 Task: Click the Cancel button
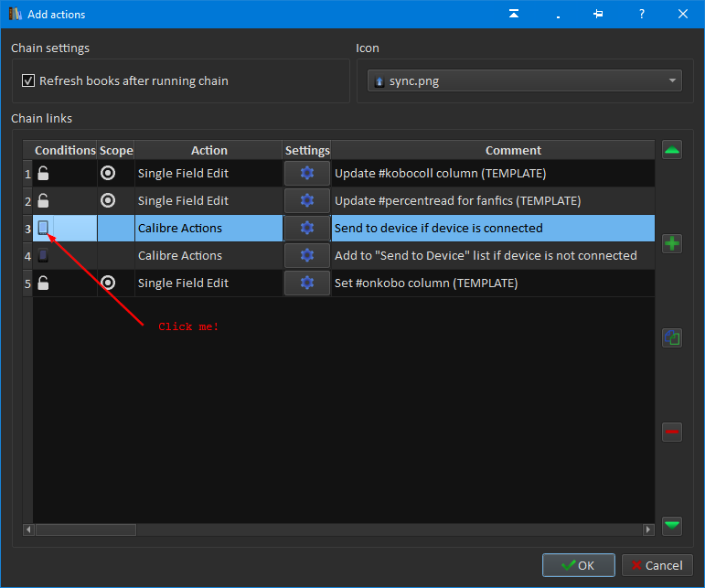657,565
